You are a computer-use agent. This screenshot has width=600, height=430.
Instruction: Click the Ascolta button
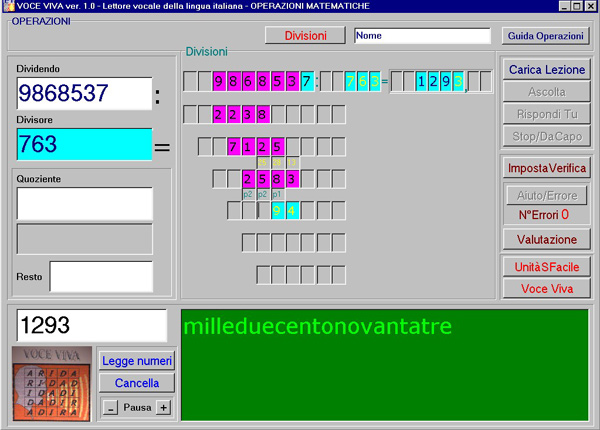pyautogui.click(x=546, y=92)
